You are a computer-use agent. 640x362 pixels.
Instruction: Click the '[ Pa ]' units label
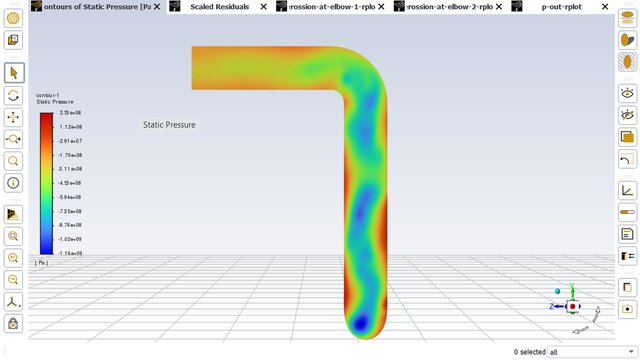41,263
